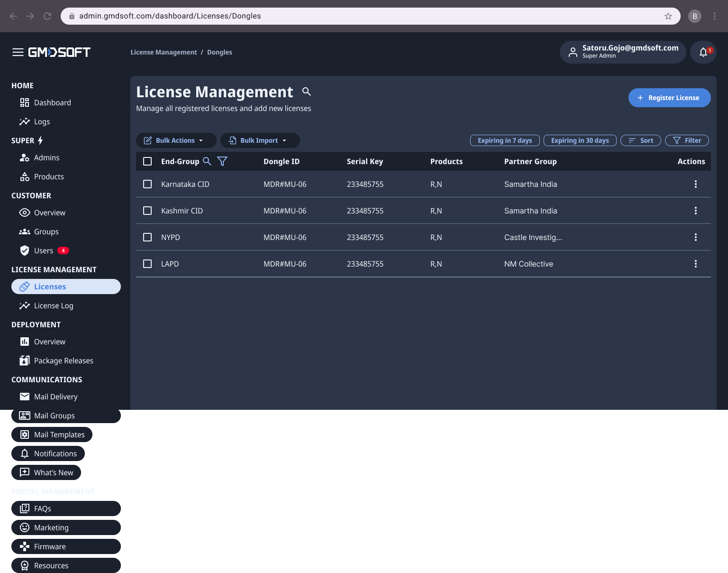
Task: Click the Users shield icon in the sidebar
Action: [25, 250]
